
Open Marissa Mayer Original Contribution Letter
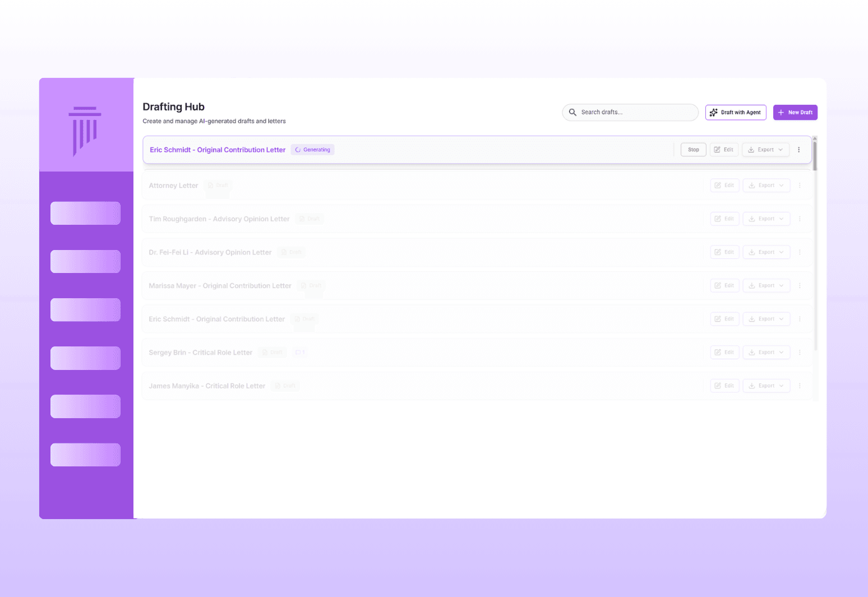click(220, 286)
